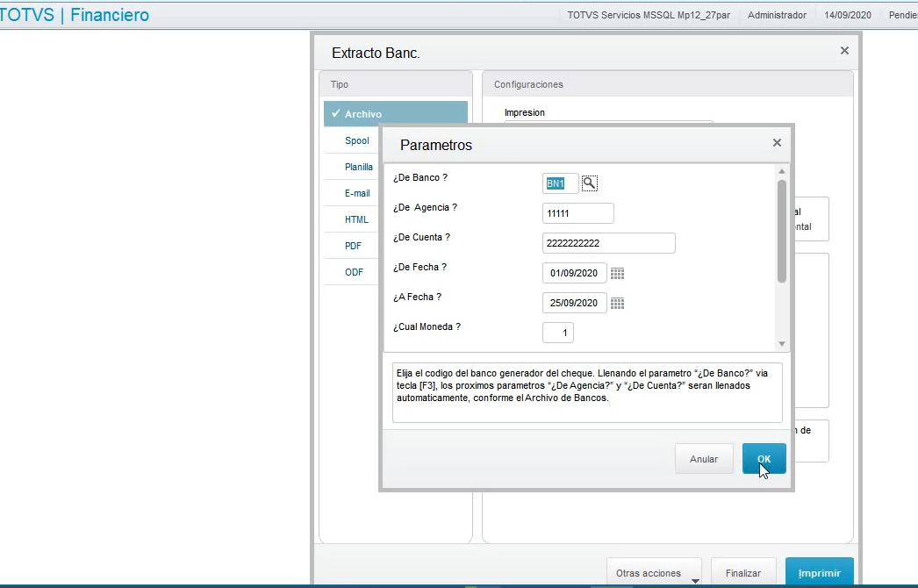The image size is (918, 588).
Task: Select the PDF output type
Action: click(353, 246)
